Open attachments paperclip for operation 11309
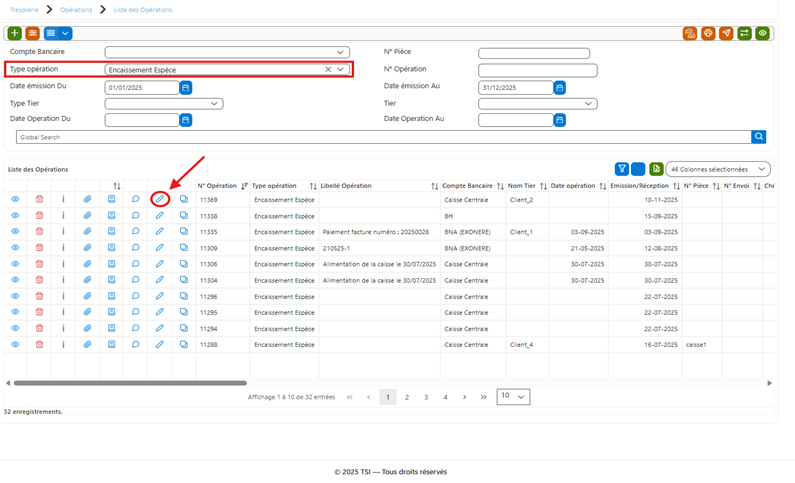This screenshot has width=795, height=483. 87,248
